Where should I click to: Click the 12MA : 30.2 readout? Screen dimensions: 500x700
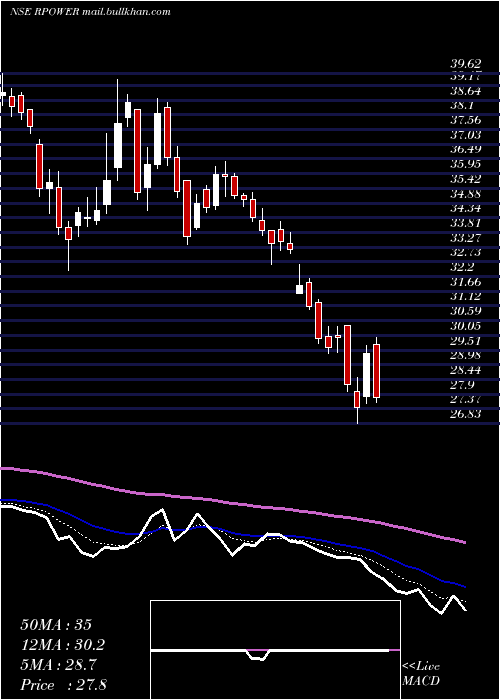tap(63, 645)
